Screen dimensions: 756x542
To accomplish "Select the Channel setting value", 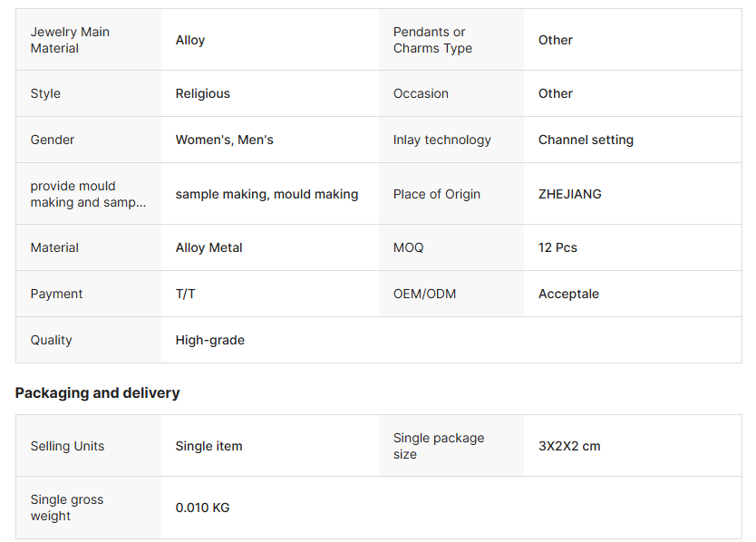I will tap(586, 140).
